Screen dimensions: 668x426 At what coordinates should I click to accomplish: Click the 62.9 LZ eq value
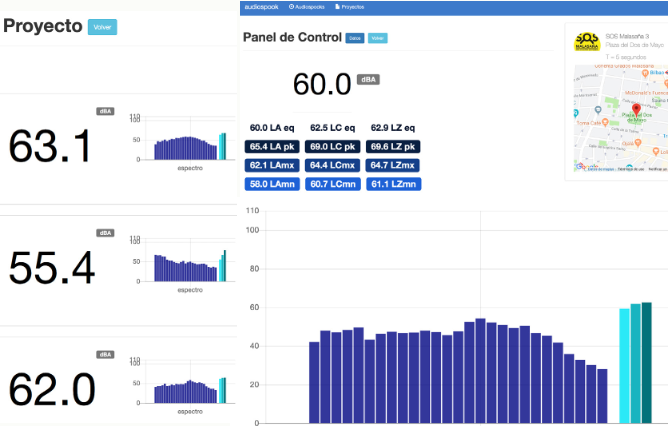pyautogui.click(x=393, y=128)
